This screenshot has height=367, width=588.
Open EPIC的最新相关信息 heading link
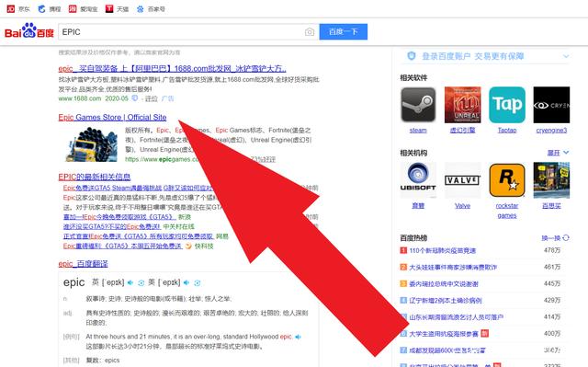coord(94,178)
